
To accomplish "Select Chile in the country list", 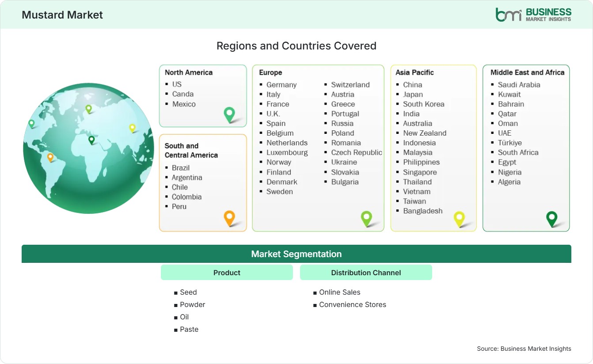I will tap(180, 187).
